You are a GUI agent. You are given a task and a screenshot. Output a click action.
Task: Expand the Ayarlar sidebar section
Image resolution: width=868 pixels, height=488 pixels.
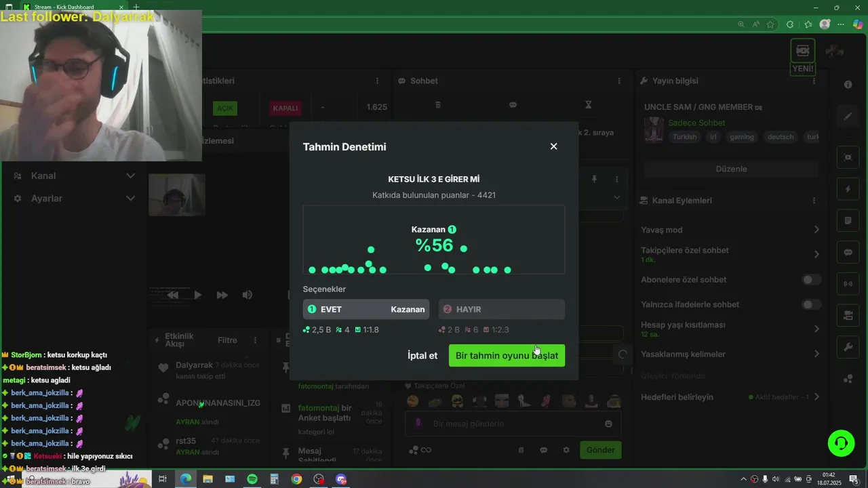pyautogui.click(x=75, y=198)
